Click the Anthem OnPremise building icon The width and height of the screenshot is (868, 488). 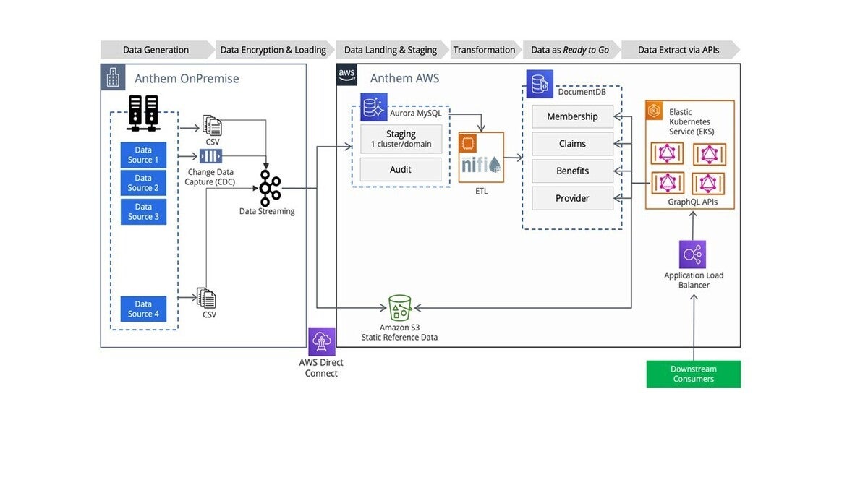113,77
